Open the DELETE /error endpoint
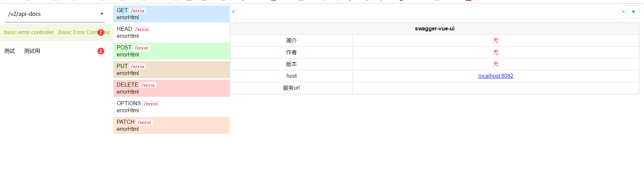The image size is (644, 186). tap(171, 88)
